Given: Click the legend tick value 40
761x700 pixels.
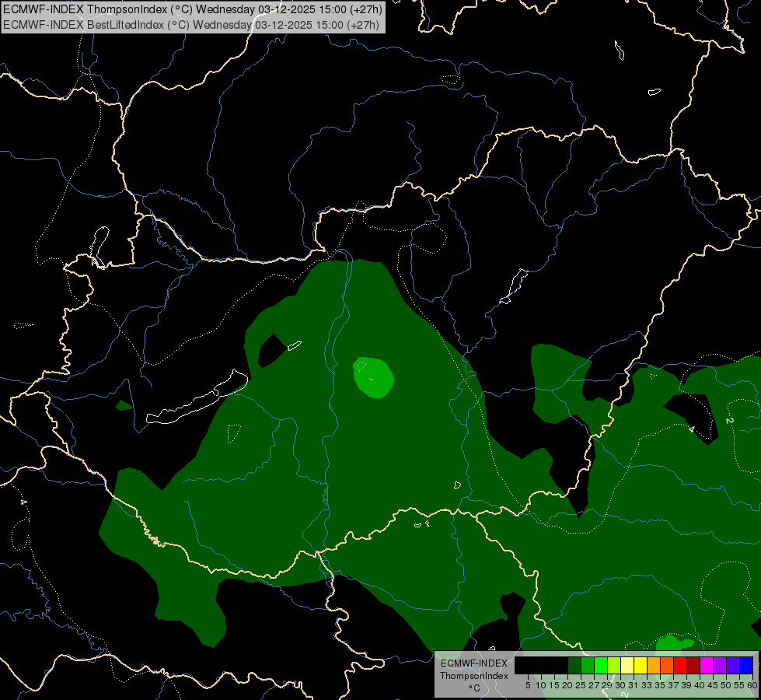Looking at the screenshot, I should [x=700, y=685].
